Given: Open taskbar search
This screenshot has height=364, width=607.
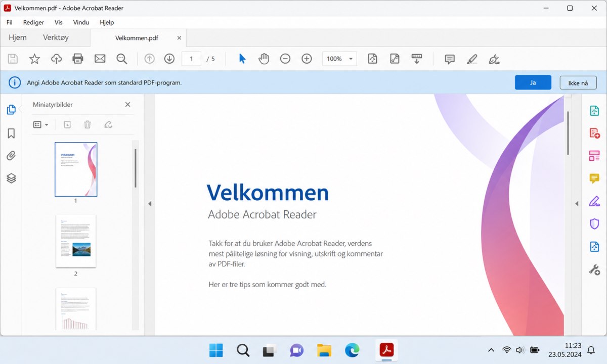Looking at the screenshot, I should point(243,350).
